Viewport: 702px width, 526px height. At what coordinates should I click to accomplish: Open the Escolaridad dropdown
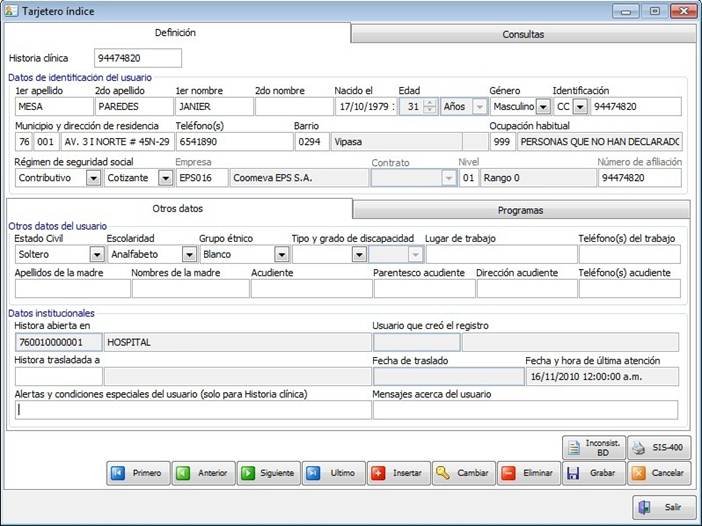click(x=189, y=254)
